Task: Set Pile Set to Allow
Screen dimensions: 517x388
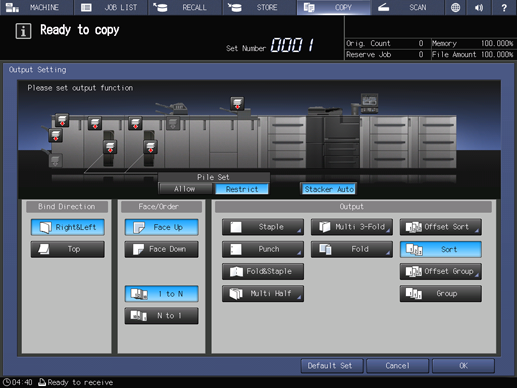Action: (185, 189)
